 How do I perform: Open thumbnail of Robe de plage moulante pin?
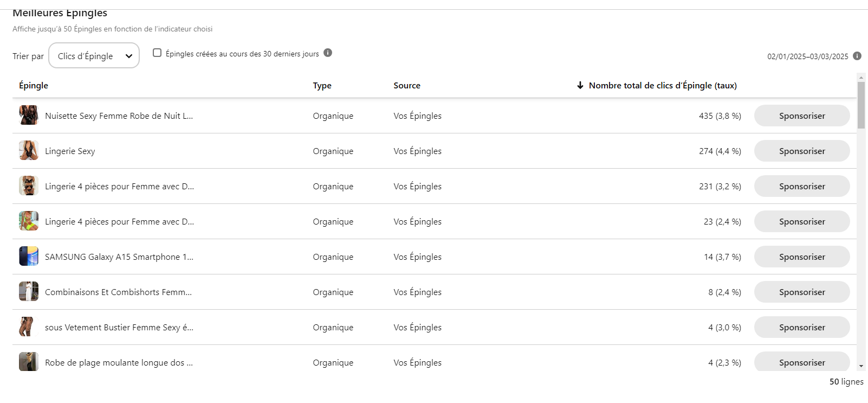coord(29,362)
